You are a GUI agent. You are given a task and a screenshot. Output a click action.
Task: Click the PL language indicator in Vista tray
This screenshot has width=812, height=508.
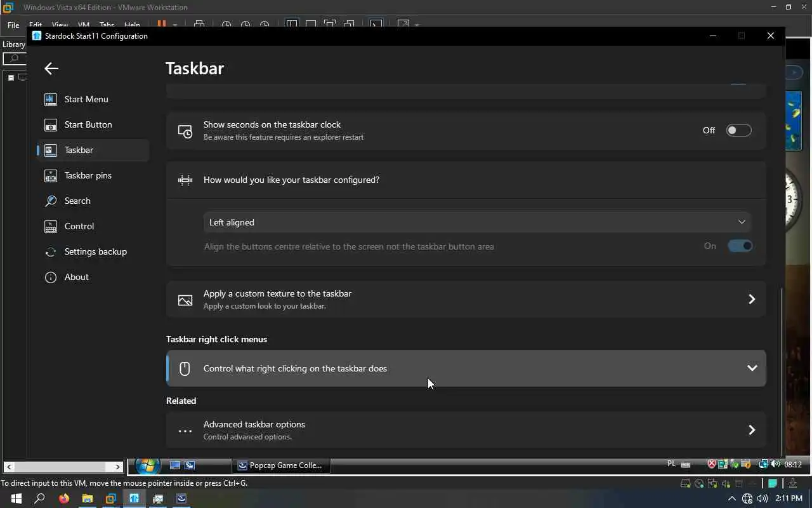pos(672,464)
